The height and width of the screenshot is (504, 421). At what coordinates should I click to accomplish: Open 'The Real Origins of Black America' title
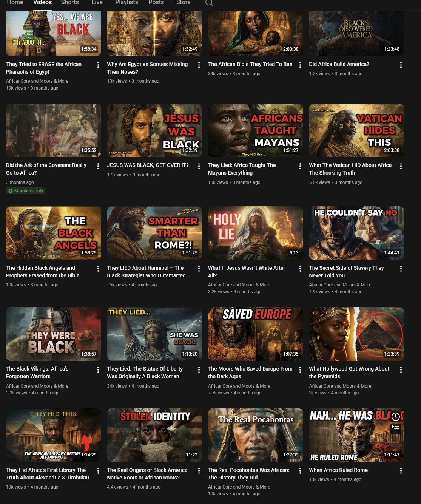(147, 474)
